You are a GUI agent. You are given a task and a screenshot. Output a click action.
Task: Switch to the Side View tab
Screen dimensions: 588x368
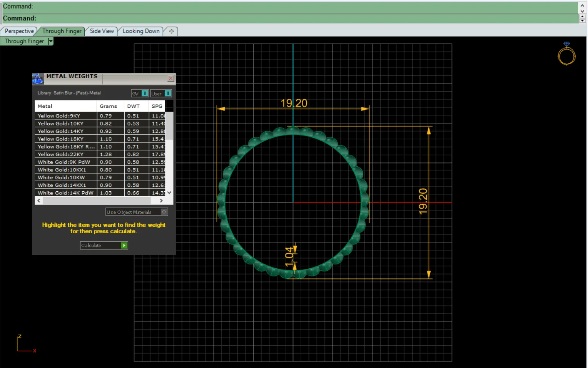point(102,31)
